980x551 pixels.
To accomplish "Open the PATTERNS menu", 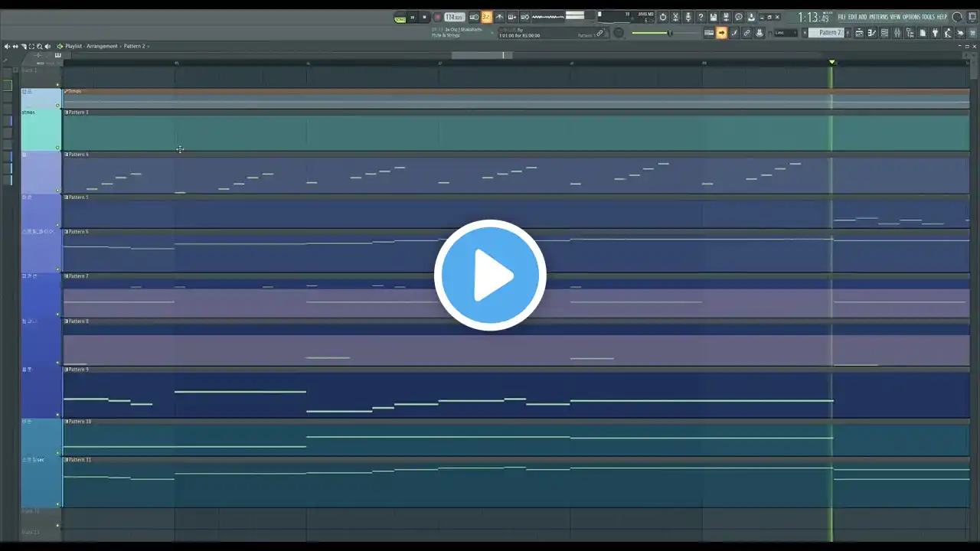I will [879, 17].
